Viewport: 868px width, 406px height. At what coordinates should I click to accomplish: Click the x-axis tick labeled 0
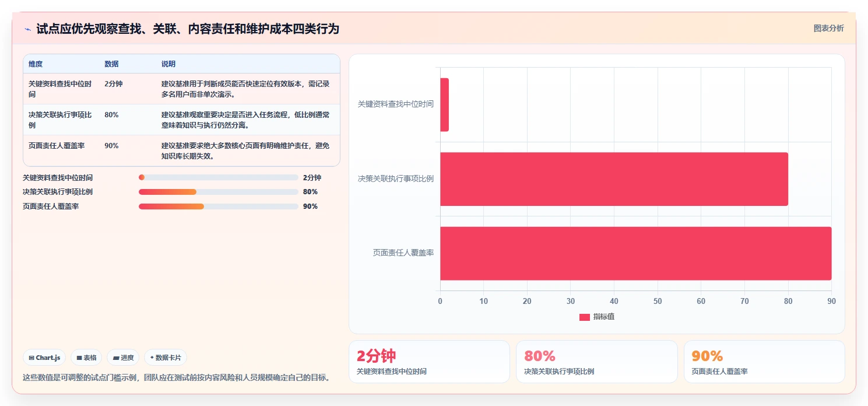click(x=440, y=301)
